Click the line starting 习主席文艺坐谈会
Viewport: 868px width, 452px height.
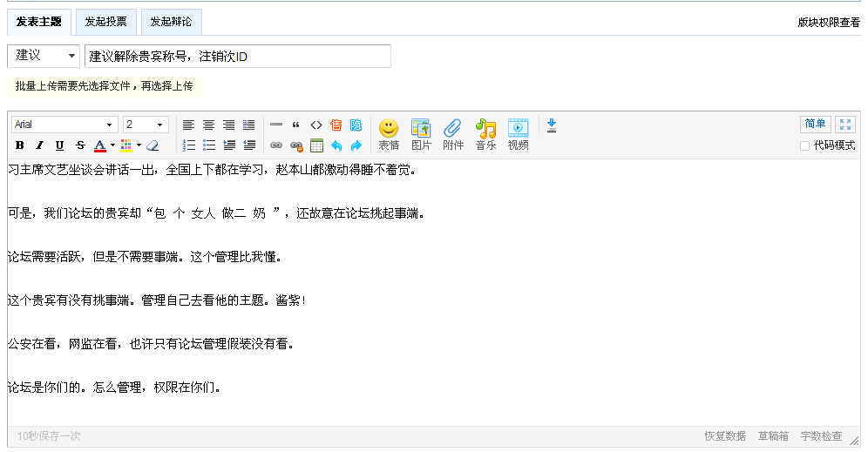(212, 170)
